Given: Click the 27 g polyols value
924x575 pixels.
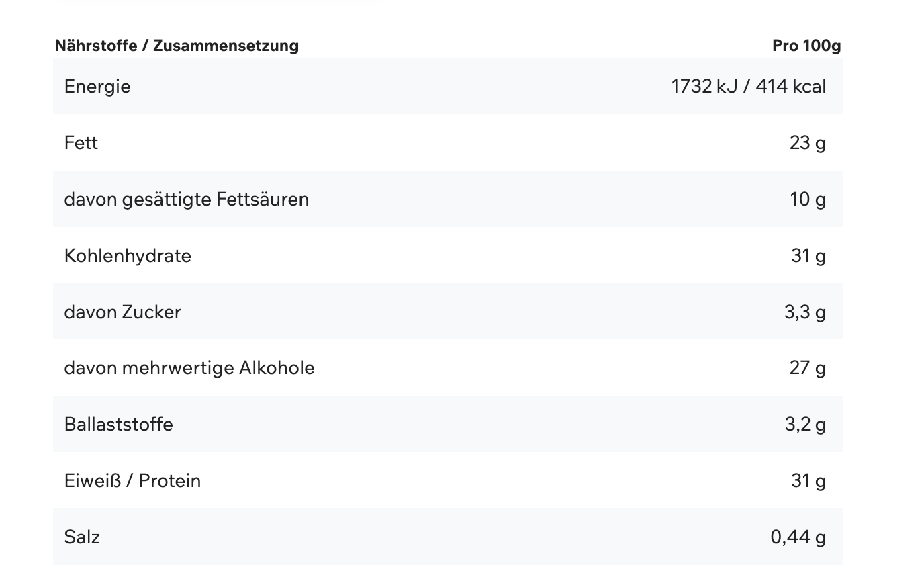Looking at the screenshot, I should click(808, 368).
